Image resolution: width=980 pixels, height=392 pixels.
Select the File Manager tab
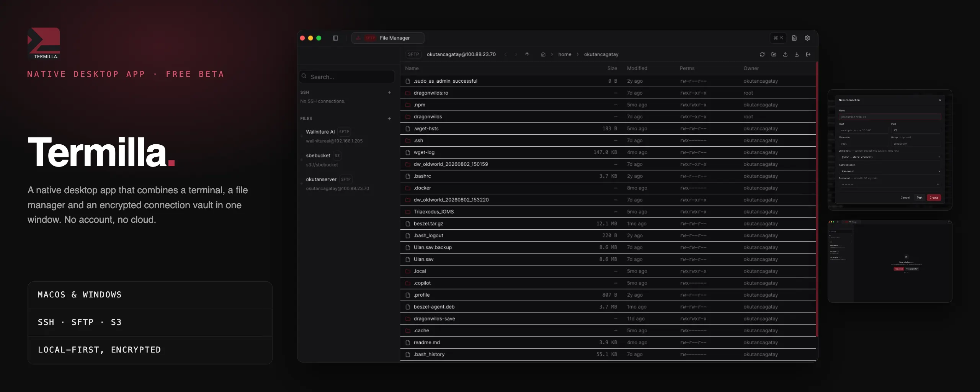coord(388,38)
